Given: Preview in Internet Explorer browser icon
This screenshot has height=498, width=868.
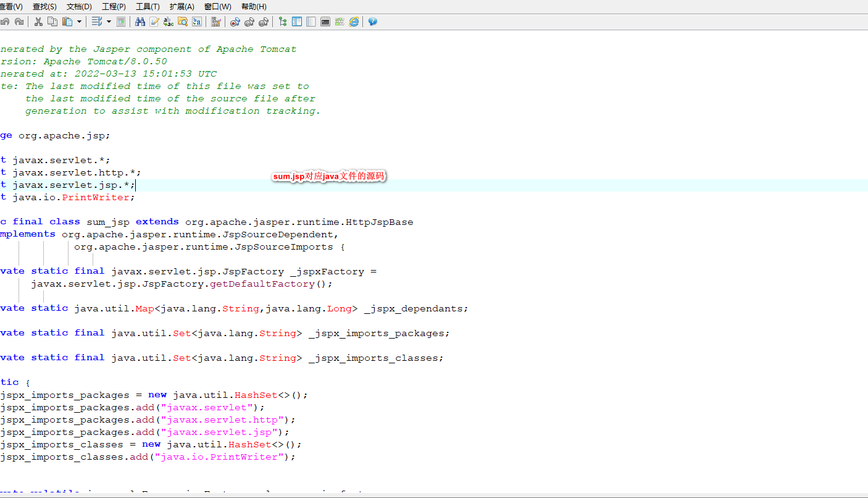Looking at the screenshot, I should tap(354, 22).
